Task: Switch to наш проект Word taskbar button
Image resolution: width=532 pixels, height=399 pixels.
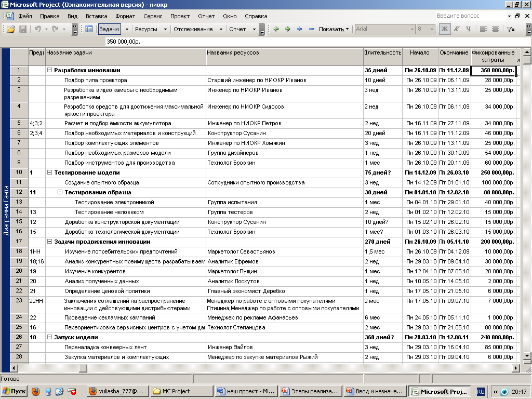Action: pyautogui.click(x=247, y=392)
